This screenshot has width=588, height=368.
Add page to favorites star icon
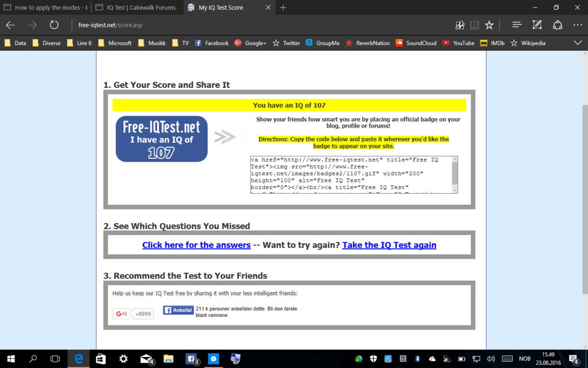[x=489, y=25]
